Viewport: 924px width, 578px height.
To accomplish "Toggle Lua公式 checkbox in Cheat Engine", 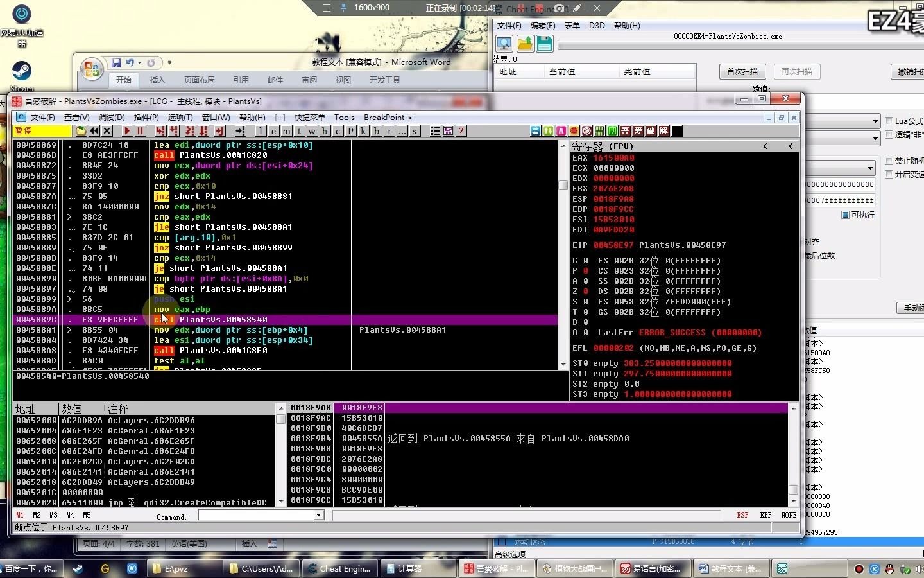I will (889, 121).
